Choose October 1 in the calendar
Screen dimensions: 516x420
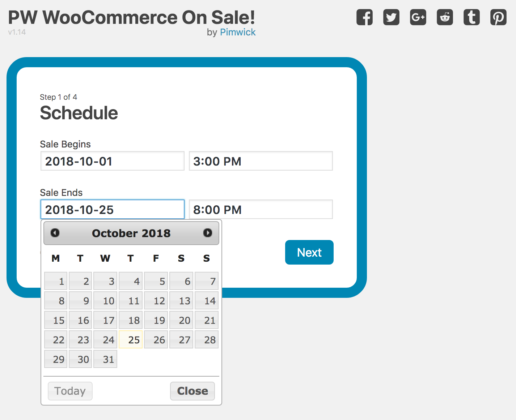[55, 281]
